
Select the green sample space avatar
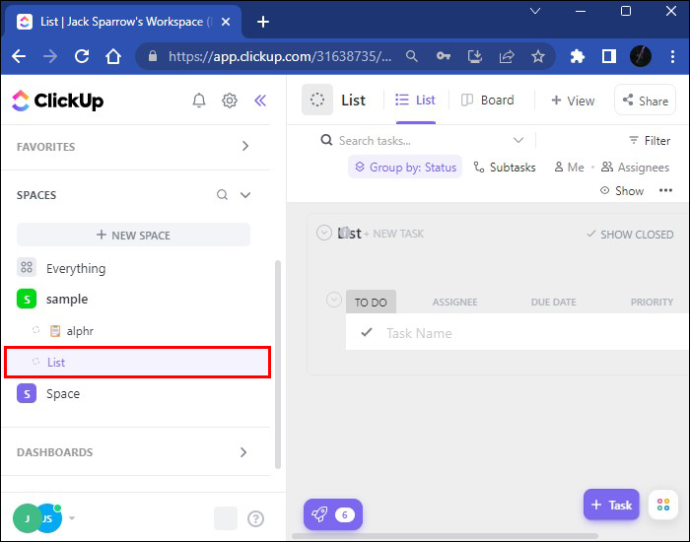click(26, 299)
